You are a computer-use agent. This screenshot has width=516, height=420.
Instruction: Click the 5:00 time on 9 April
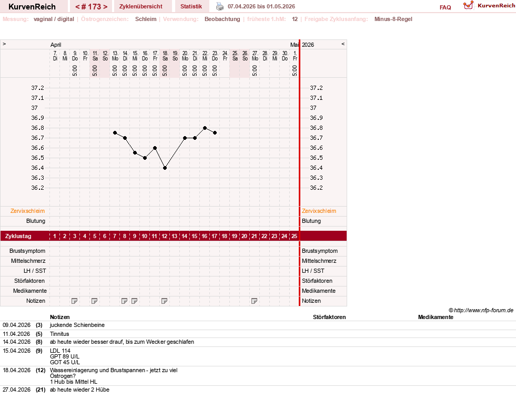pyautogui.click(x=75, y=70)
